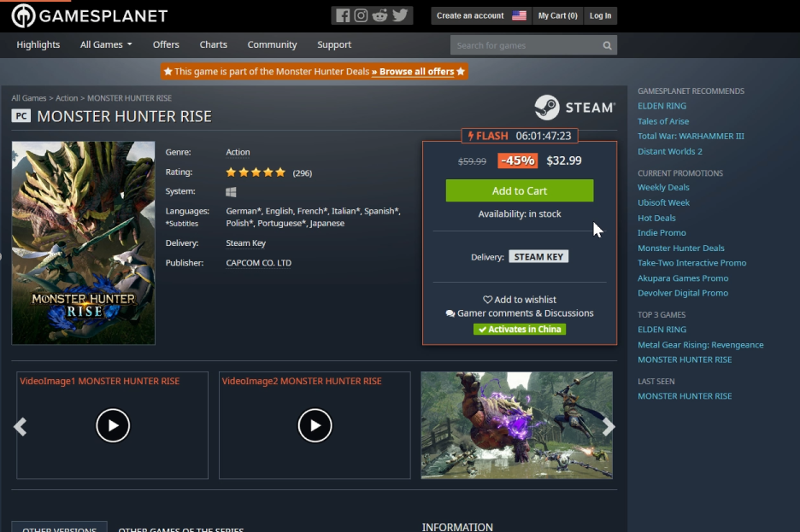Screen dimensions: 800x532
Task: Expand the All Games dropdown
Action: [x=106, y=45]
